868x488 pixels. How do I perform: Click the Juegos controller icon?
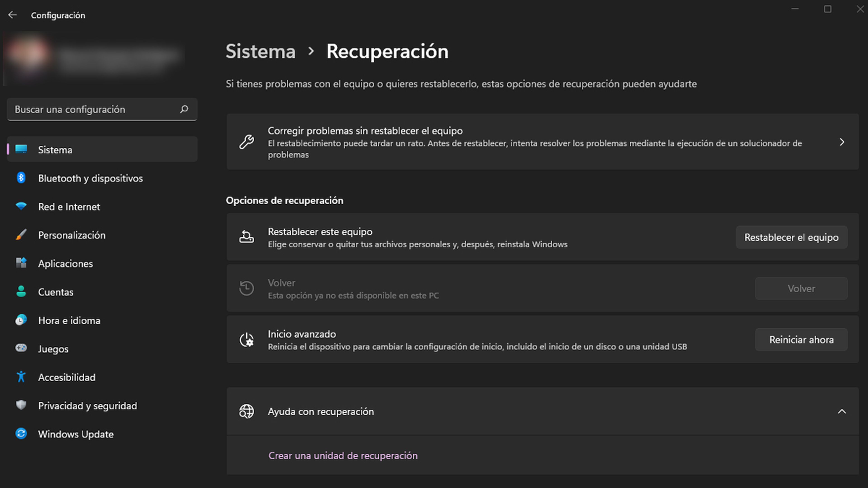coord(21,348)
